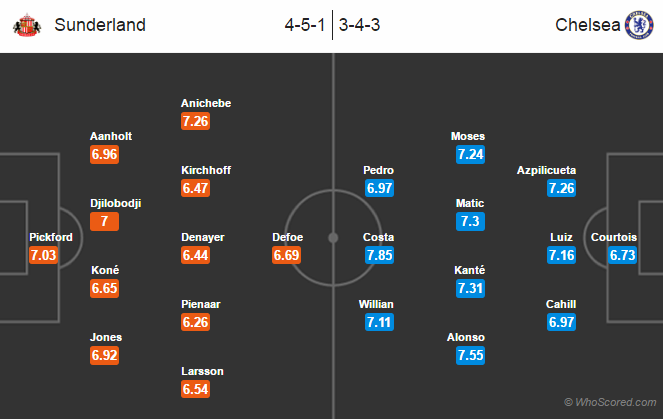
Task: Select Costa's 7.85 rating badge
Action: coord(379,255)
